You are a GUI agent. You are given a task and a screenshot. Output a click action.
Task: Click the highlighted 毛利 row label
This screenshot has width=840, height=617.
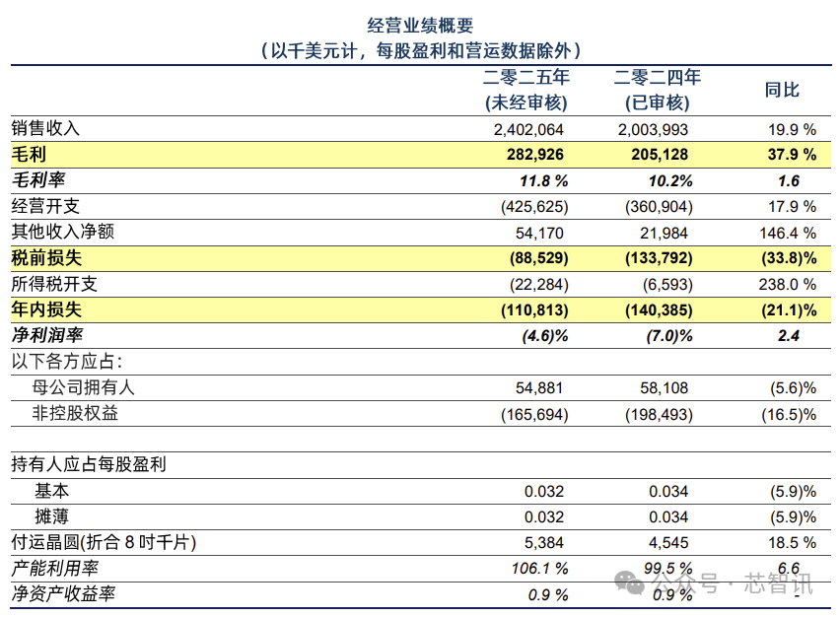pyautogui.click(x=29, y=155)
